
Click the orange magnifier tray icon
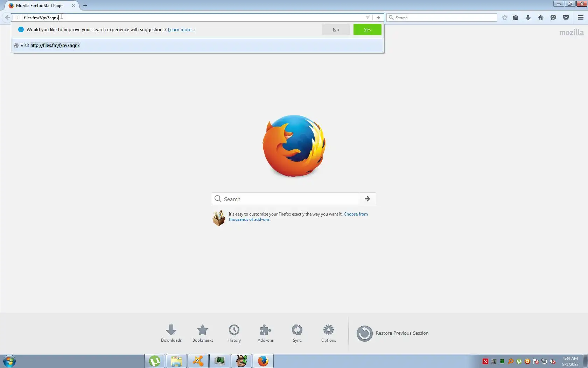pos(511,361)
